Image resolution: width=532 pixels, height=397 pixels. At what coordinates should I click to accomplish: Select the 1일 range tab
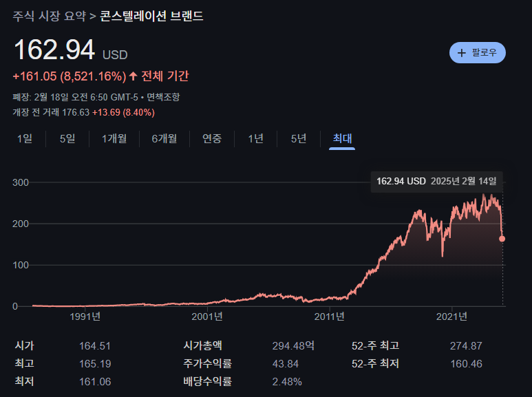click(x=24, y=138)
